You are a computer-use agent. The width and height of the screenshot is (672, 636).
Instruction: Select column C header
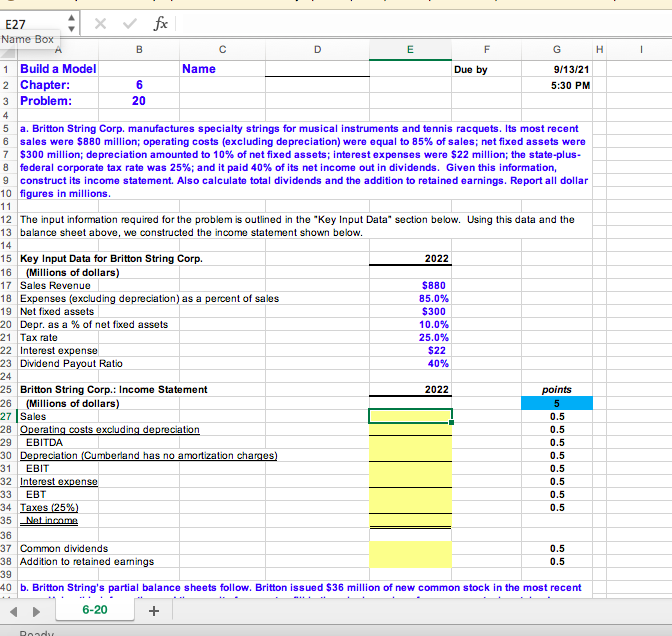point(222,50)
